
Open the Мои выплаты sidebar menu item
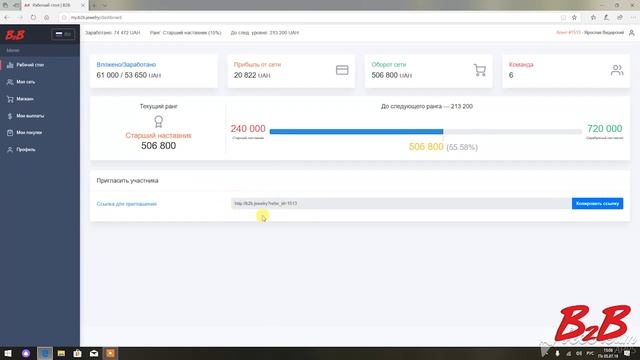click(x=40, y=116)
